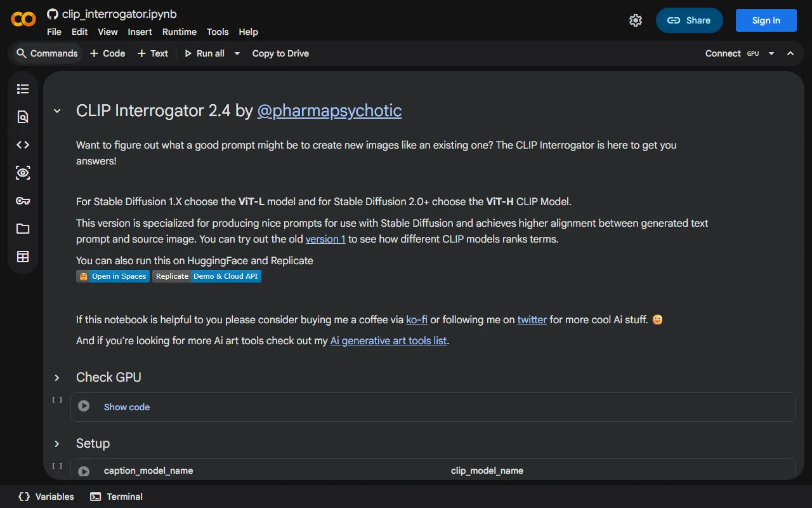
Task: Open the Files folder icon
Action: coord(23,229)
